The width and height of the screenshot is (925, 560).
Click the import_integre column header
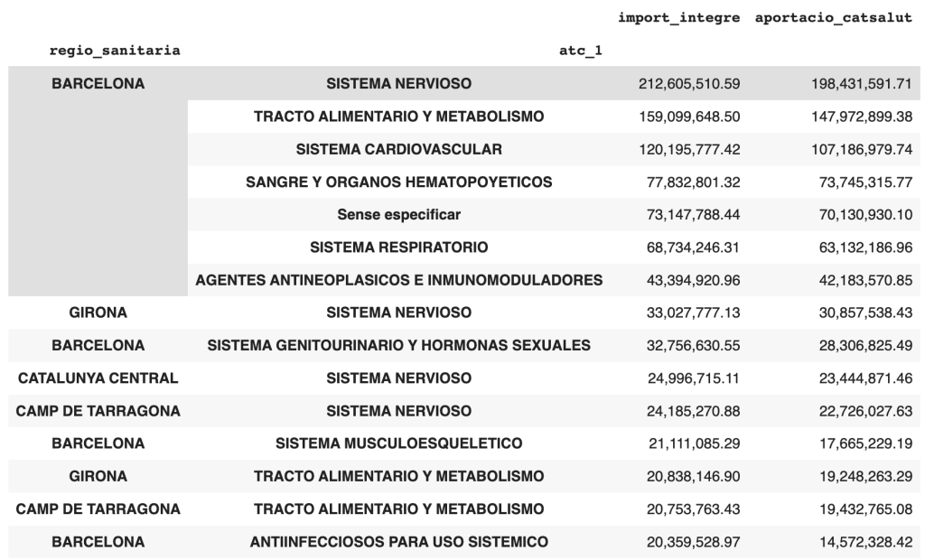[678, 18]
